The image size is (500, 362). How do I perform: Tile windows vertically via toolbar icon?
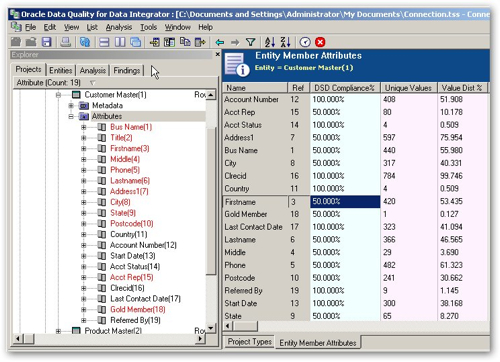click(120, 42)
